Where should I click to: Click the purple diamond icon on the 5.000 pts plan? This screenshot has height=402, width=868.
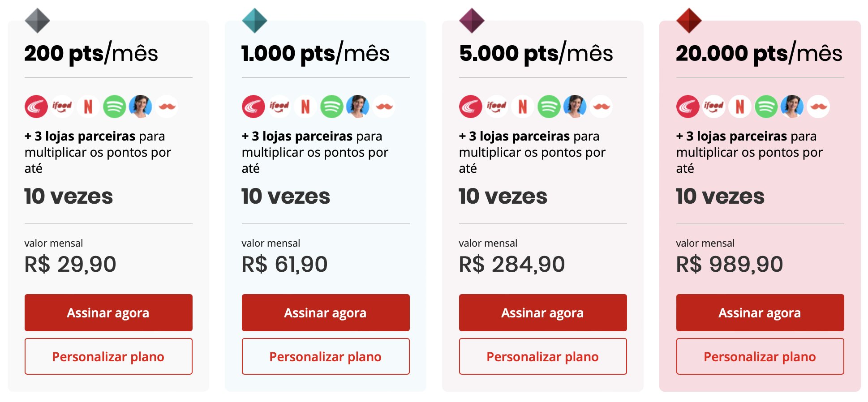pyautogui.click(x=472, y=21)
